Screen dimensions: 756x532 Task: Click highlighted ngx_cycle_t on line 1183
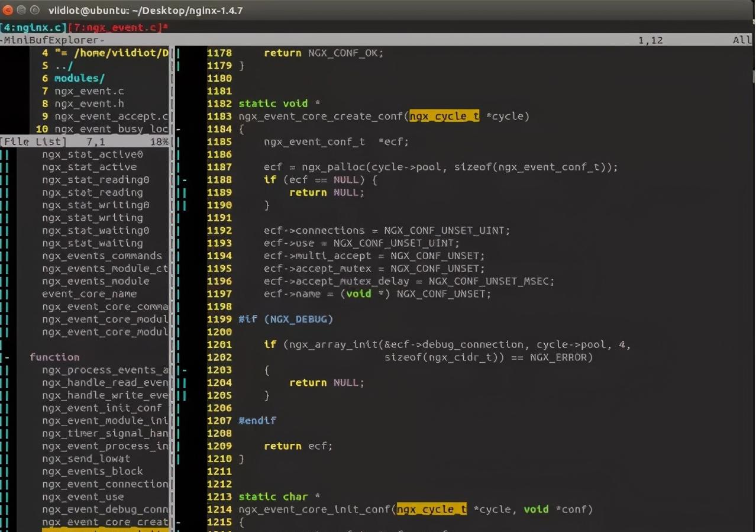[x=444, y=117]
